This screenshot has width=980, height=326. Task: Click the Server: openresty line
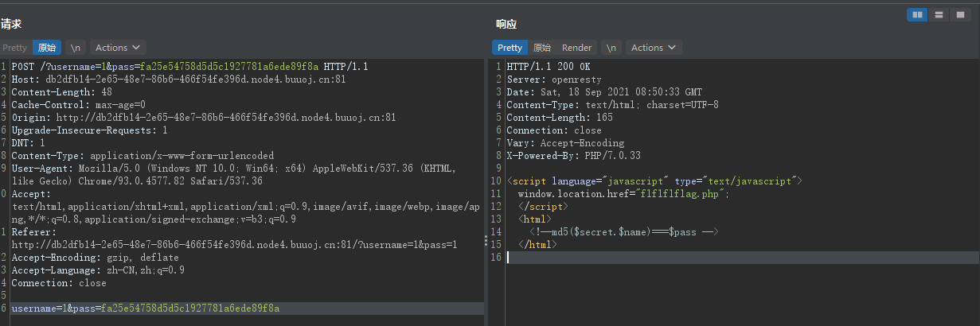coord(554,80)
